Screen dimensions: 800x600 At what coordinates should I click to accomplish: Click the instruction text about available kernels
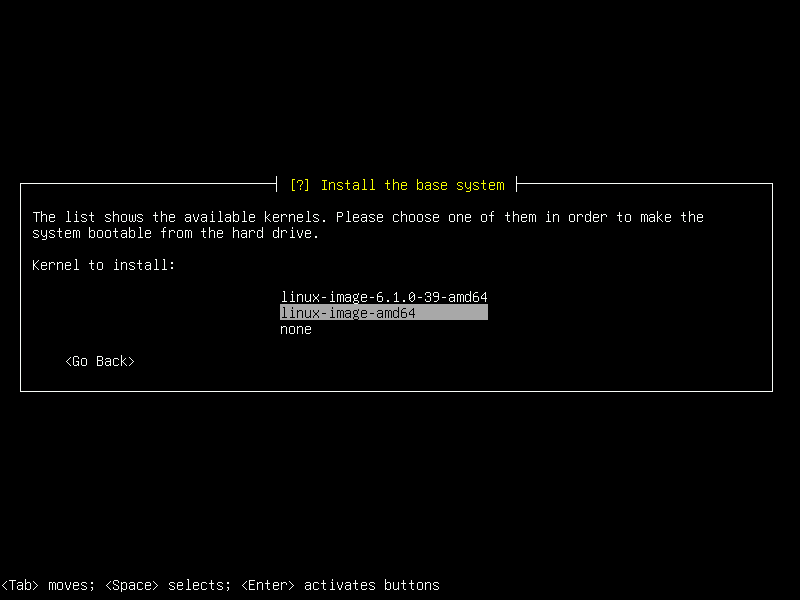pos(368,216)
